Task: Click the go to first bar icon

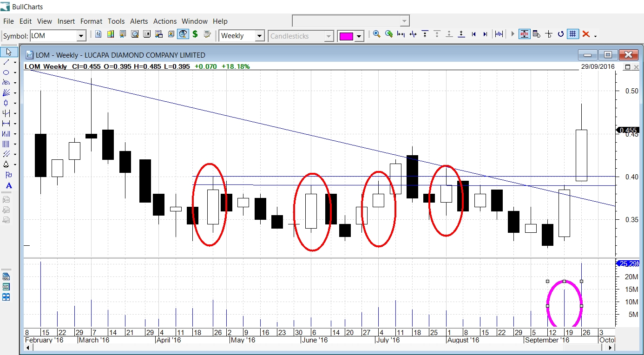Action: click(x=473, y=34)
